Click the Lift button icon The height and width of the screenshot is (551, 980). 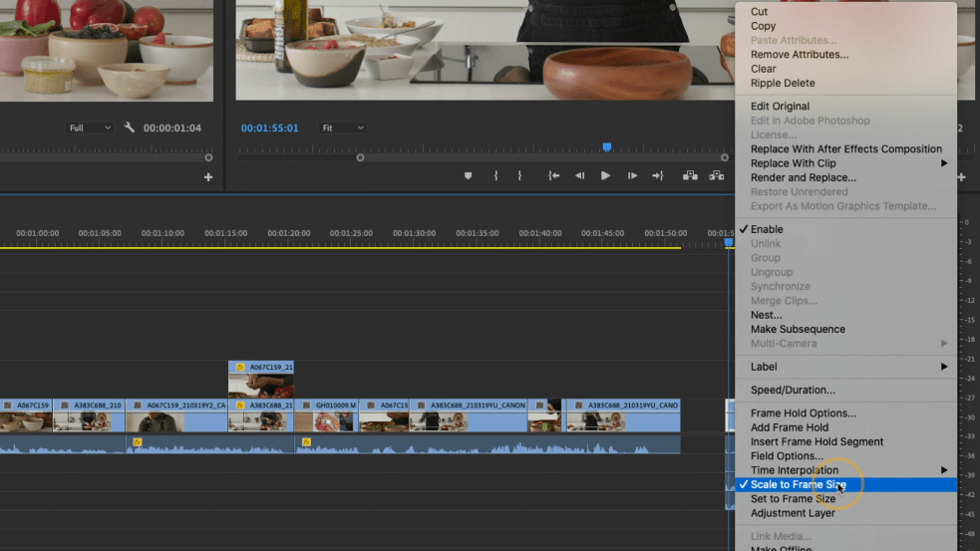pos(690,176)
